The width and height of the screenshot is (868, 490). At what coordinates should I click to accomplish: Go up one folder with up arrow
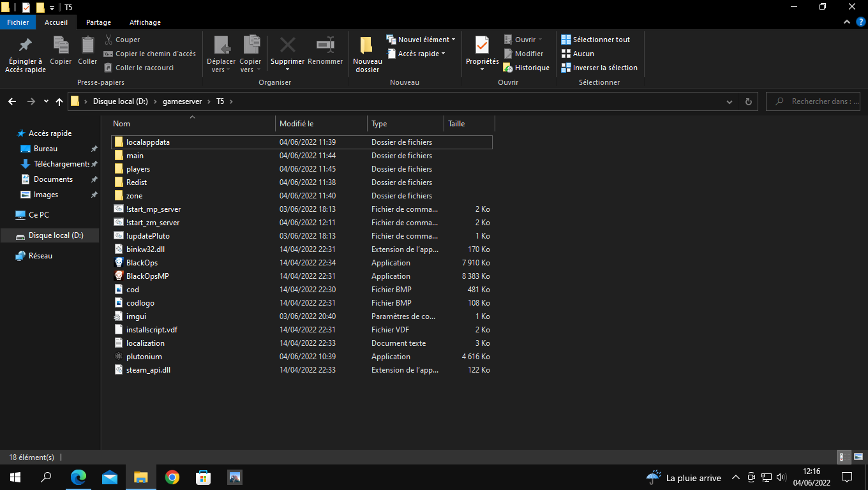[x=59, y=101]
